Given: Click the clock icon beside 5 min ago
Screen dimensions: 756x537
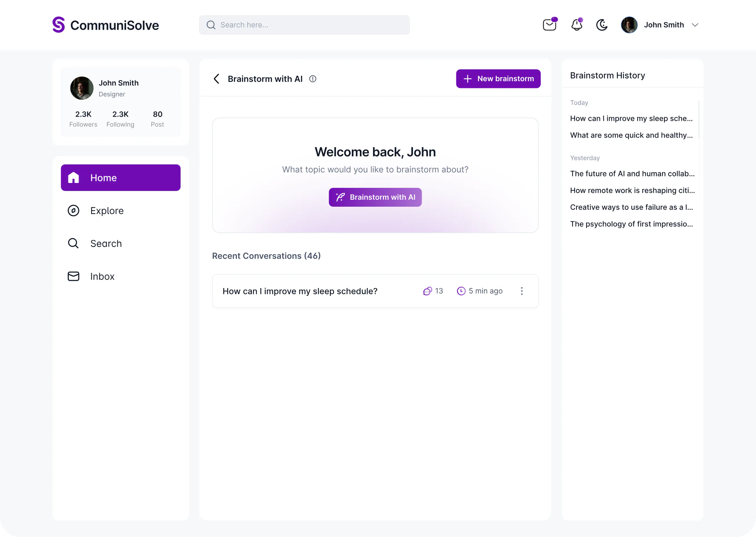Looking at the screenshot, I should pos(461,291).
